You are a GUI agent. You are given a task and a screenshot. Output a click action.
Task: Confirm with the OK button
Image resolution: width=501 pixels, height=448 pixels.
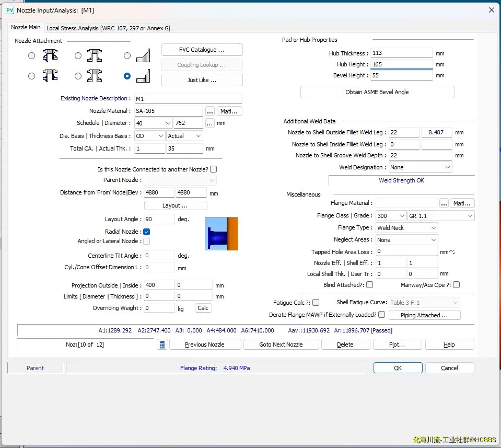[398, 368]
